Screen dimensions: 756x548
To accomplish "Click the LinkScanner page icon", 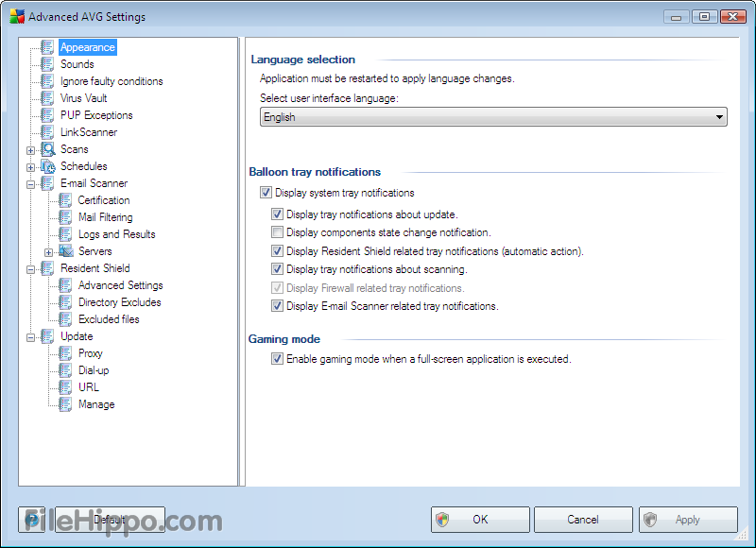I will click(47, 132).
